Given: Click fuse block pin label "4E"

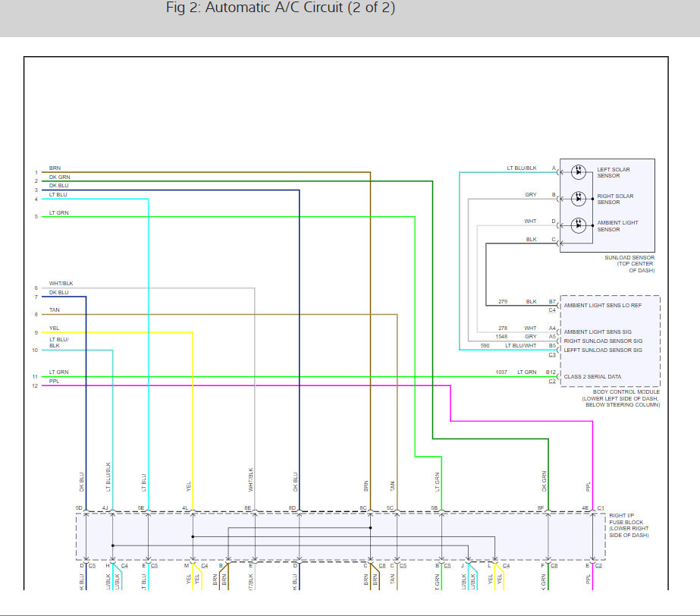Looking at the screenshot, I should [x=585, y=508].
